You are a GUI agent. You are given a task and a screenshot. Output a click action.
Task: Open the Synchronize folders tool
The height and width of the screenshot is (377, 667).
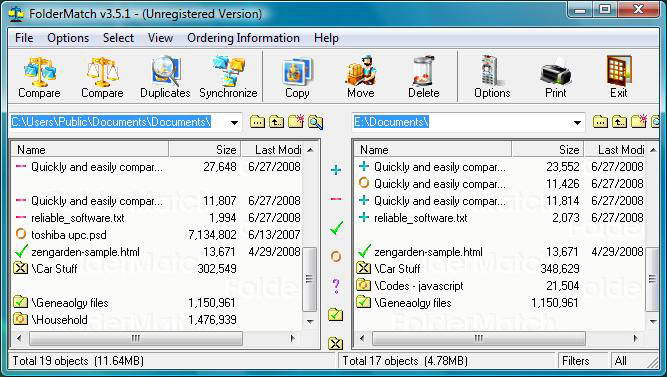228,77
